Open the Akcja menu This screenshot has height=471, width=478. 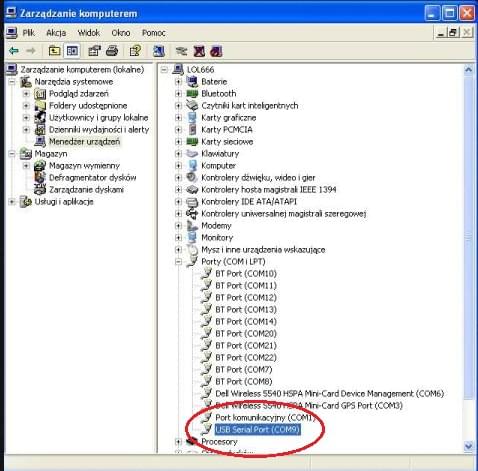56,33
